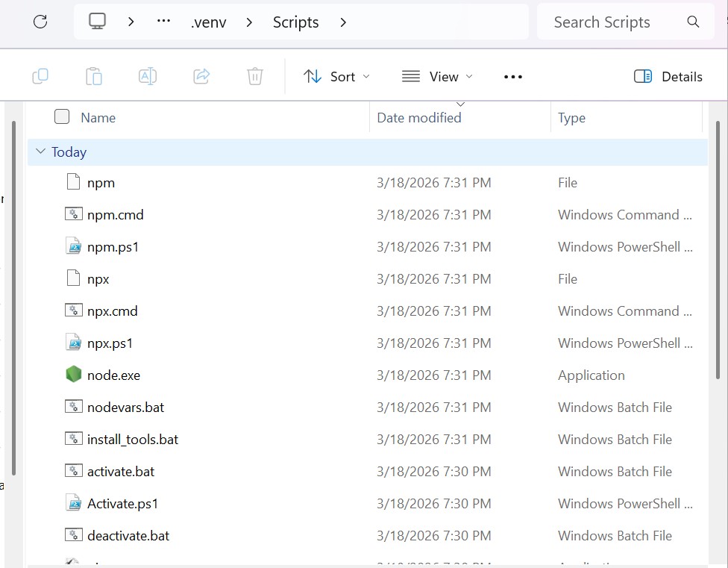Go to the .venv folder breadcrumb

(x=208, y=22)
